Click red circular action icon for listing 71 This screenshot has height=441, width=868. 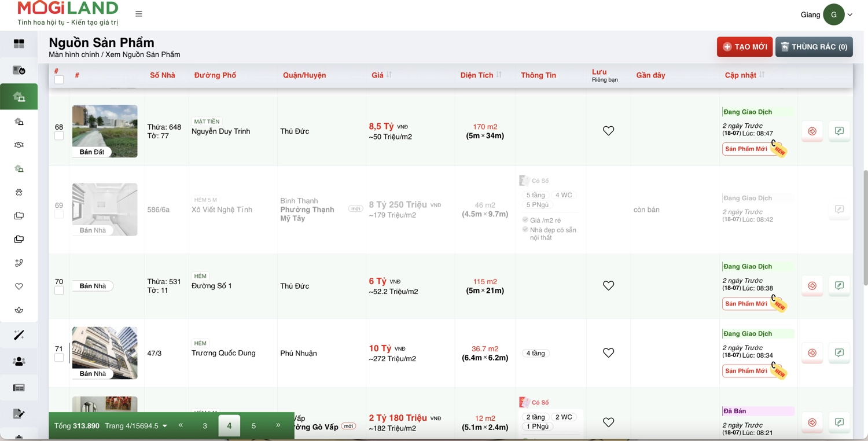(x=812, y=352)
